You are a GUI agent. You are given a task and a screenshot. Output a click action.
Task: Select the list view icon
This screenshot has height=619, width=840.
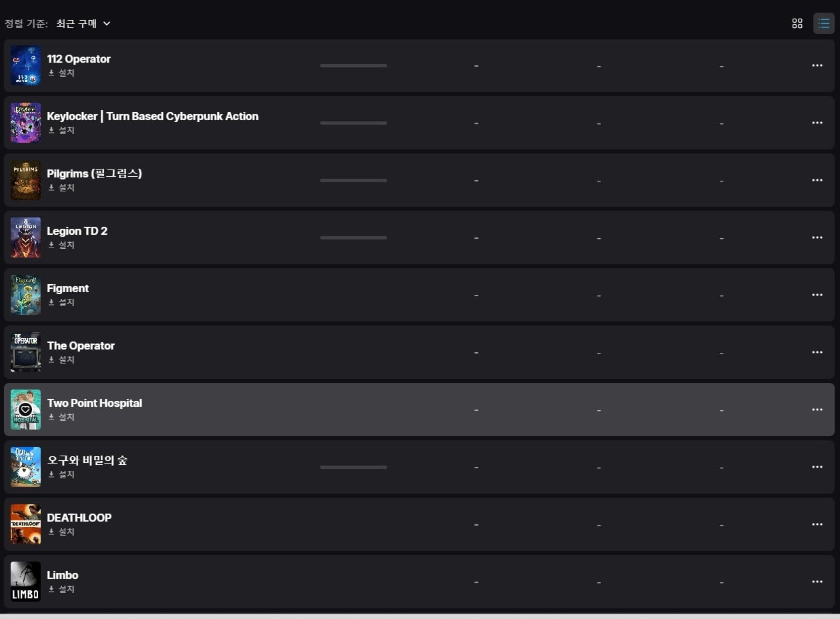(824, 23)
